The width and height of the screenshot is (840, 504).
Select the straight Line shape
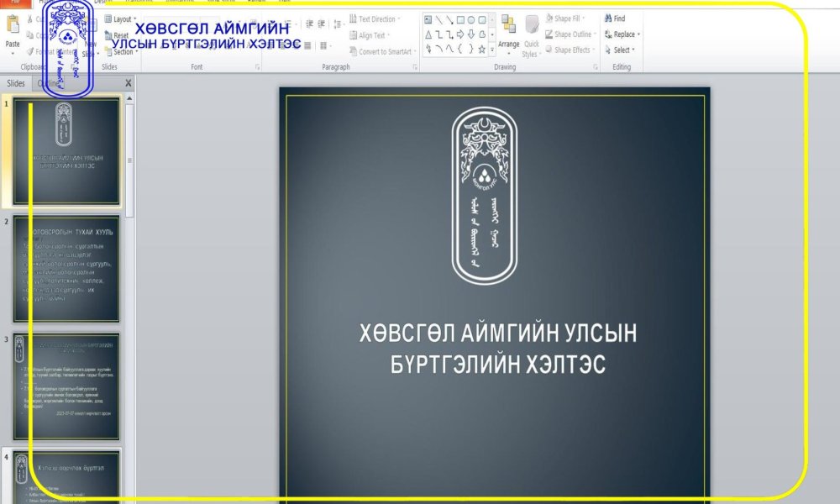point(438,20)
